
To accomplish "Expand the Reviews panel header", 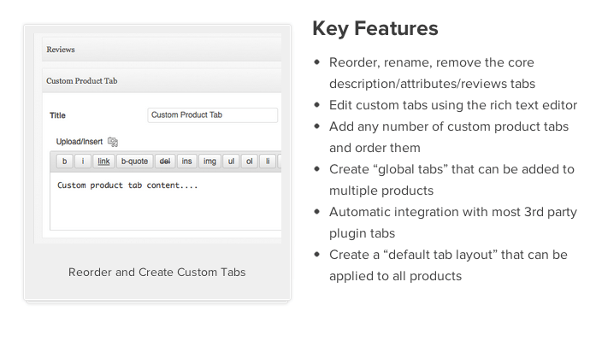I will tap(162, 50).
